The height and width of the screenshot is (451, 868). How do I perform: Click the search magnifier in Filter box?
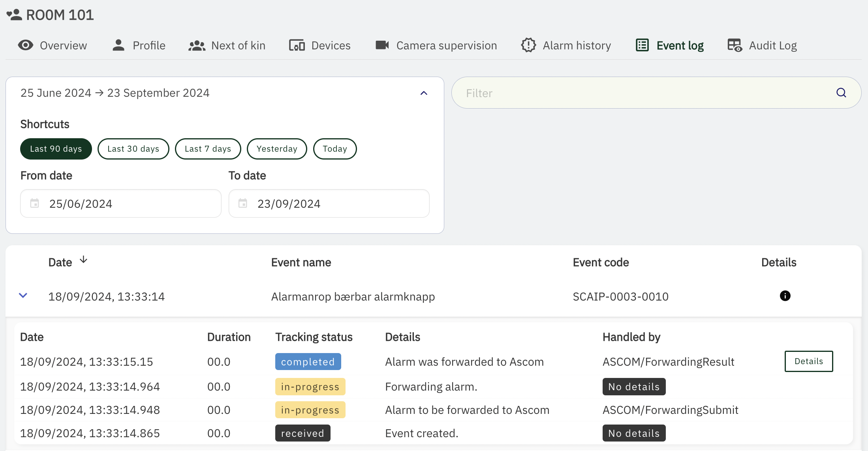(x=841, y=93)
